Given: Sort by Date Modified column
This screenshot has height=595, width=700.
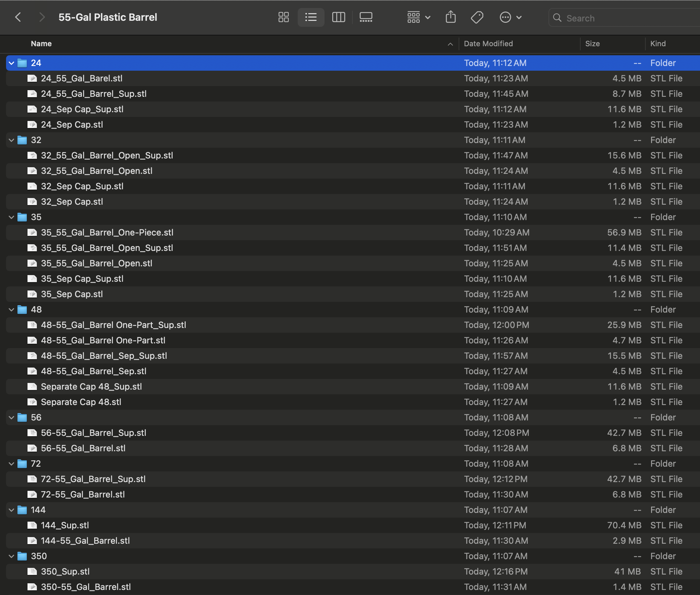Looking at the screenshot, I should pos(488,44).
